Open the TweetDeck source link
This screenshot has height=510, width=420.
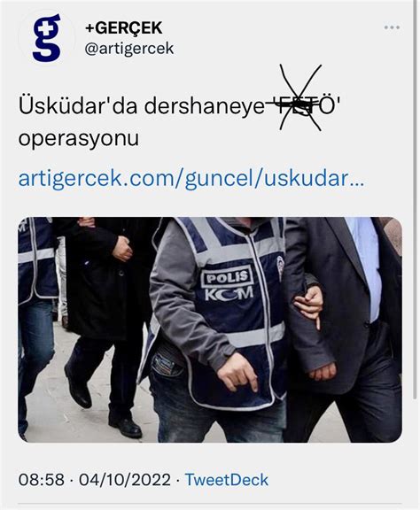pyautogui.click(x=227, y=480)
